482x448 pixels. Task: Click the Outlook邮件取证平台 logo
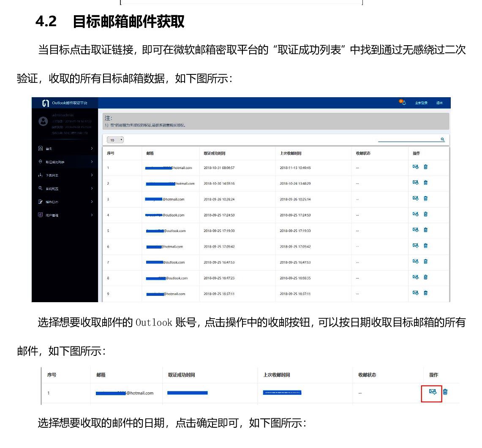46,103
